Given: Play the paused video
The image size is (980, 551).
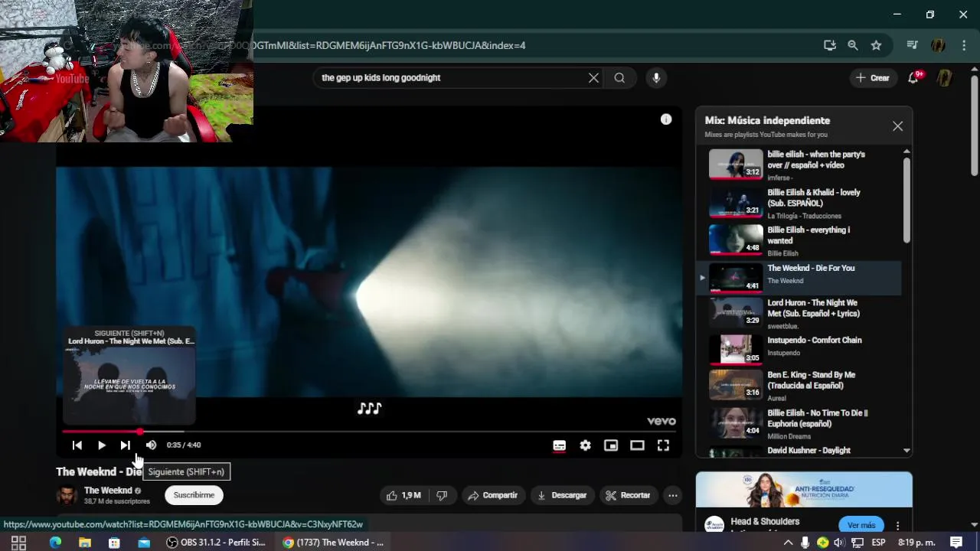Looking at the screenshot, I should click(101, 445).
